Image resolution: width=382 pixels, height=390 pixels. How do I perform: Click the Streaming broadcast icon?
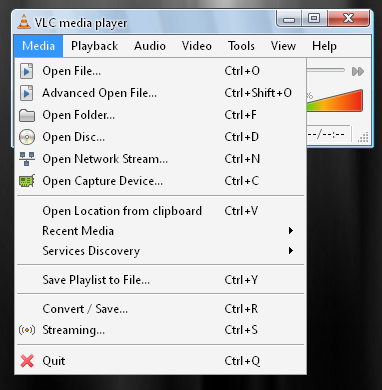coord(27,330)
